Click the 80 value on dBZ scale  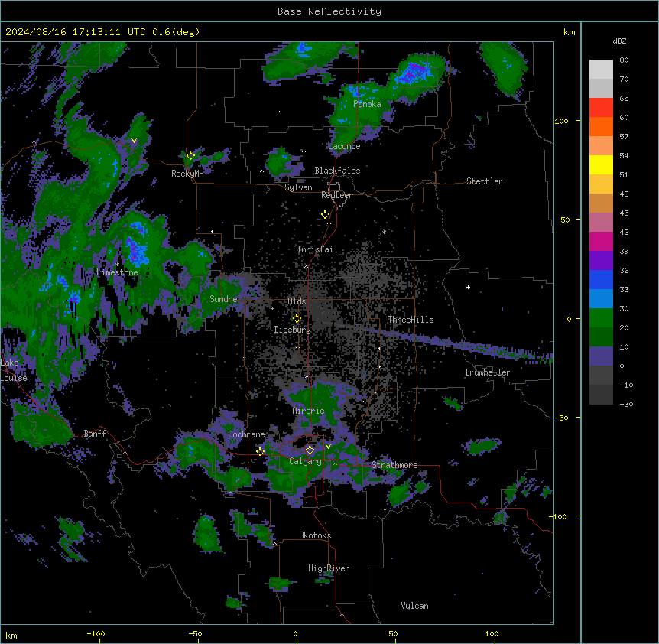(x=624, y=60)
